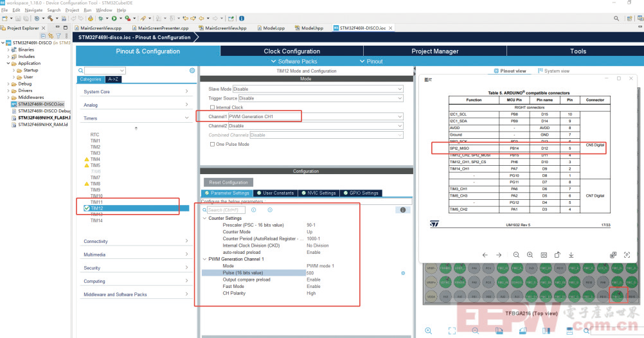Image resolution: width=644 pixels, height=338 pixels.
Task: Open the User Constants tab
Action: click(275, 193)
